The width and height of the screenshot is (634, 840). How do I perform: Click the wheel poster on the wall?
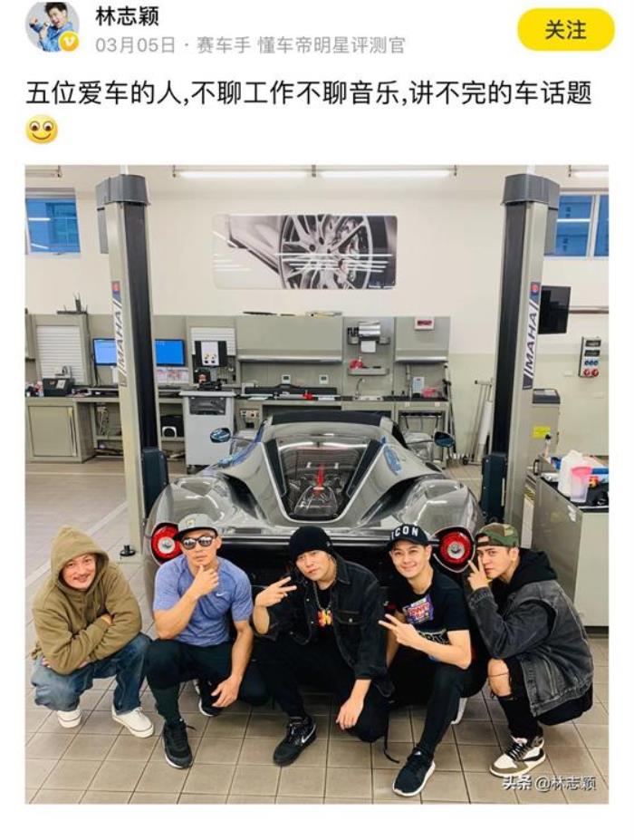pyautogui.click(x=304, y=251)
